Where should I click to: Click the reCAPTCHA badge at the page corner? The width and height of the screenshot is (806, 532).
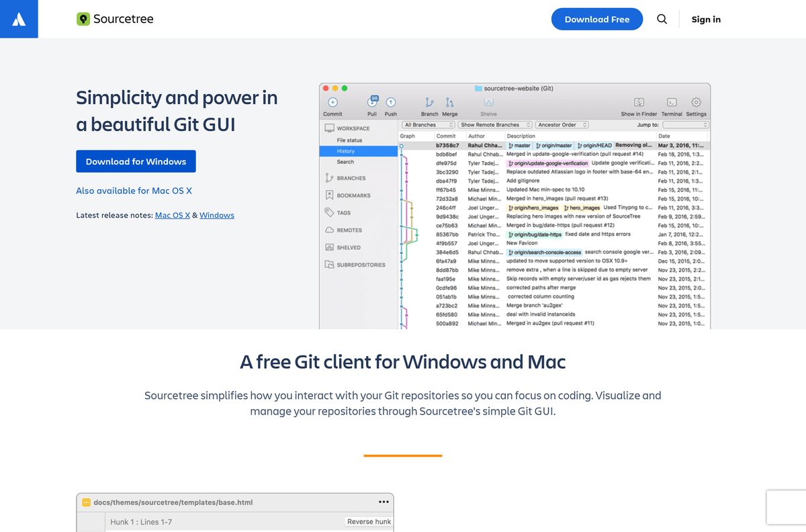coord(786,507)
